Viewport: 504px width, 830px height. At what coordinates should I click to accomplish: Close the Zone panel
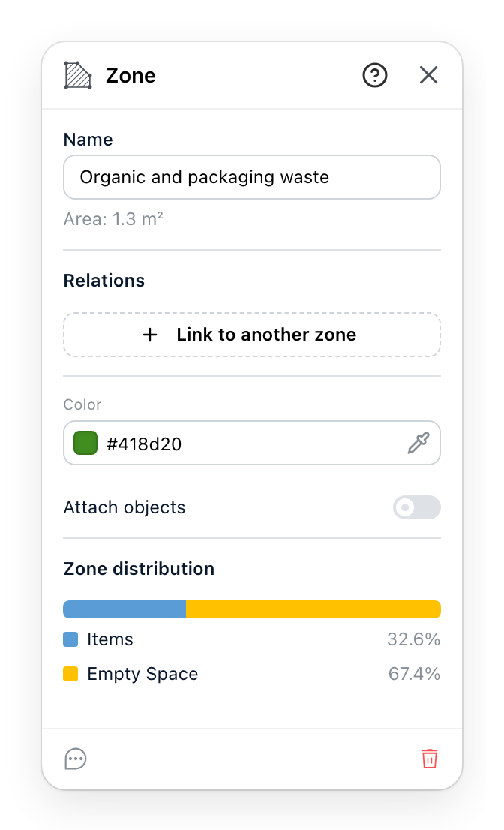428,74
